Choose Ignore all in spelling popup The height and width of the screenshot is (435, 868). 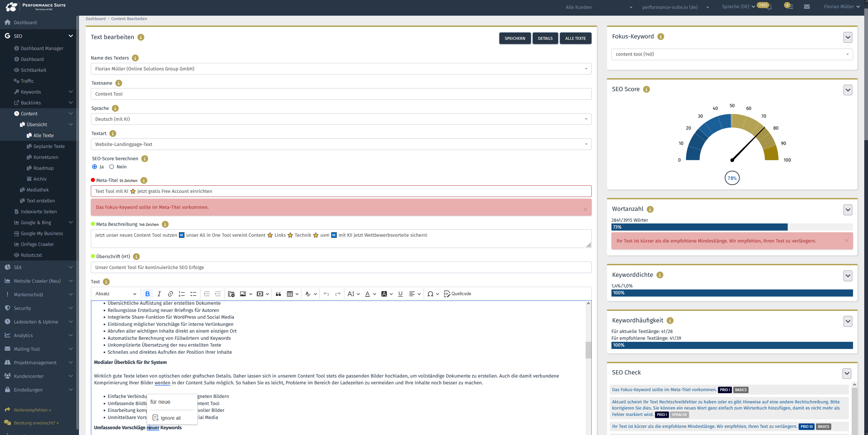[x=170, y=418]
